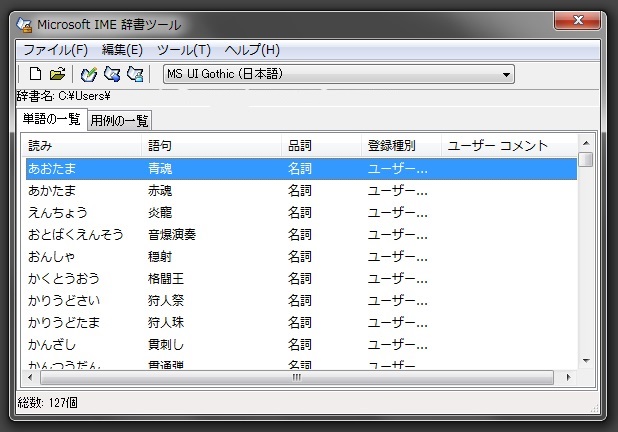Open the ヘルプ(H) menu

(252, 50)
